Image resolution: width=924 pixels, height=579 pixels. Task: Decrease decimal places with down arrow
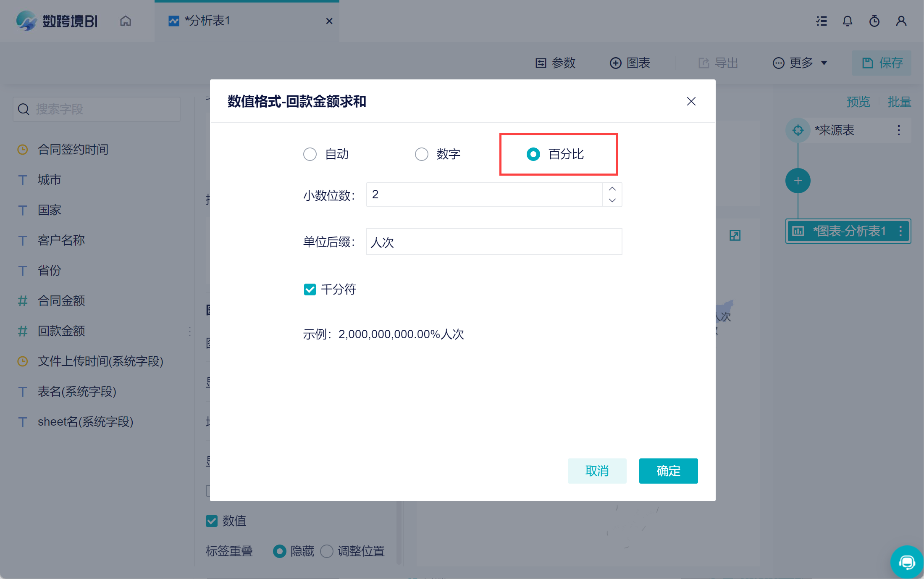(x=612, y=200)
